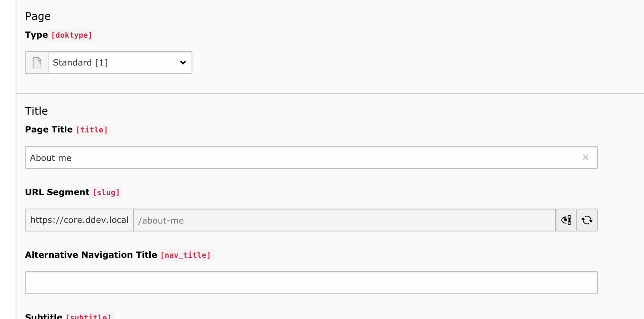Click the Subtitle field label
Screen dimensions: 644x319
point(44,316)
